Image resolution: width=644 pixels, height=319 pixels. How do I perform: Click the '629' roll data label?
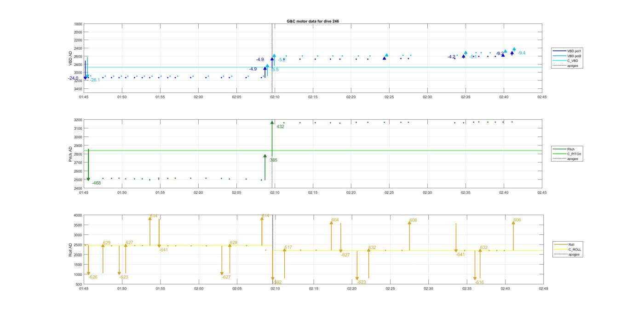point(107,243)
